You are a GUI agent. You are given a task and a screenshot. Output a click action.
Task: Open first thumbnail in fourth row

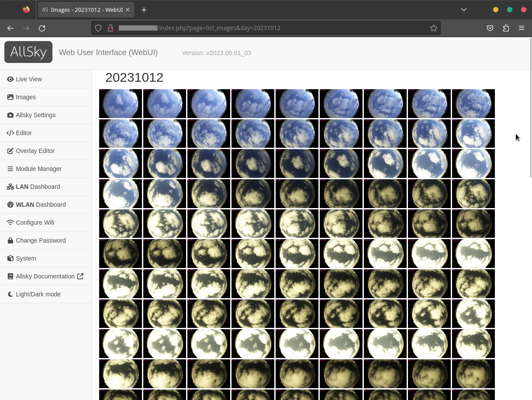pyautogui.click(x=121, y=194)
